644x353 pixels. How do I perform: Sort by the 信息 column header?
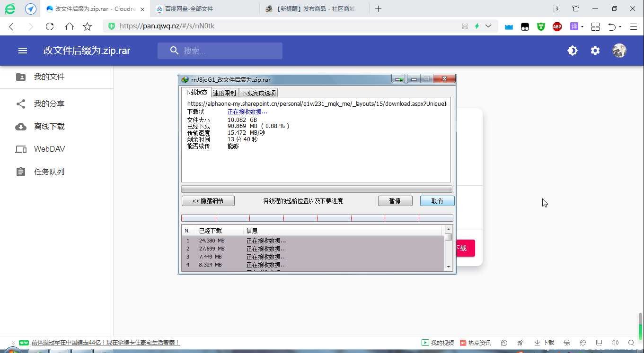[x=343, y=231]
